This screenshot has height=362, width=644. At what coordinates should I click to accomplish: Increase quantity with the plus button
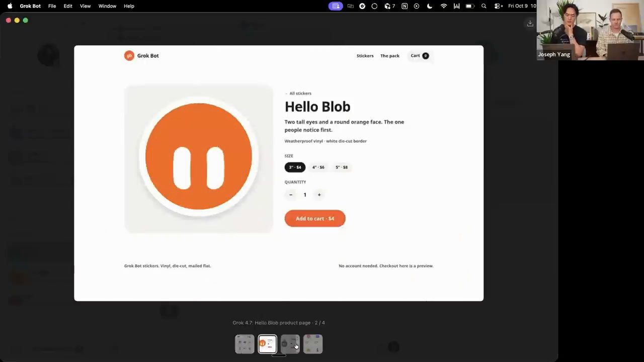pyautogui.click(x=319, y=195)
